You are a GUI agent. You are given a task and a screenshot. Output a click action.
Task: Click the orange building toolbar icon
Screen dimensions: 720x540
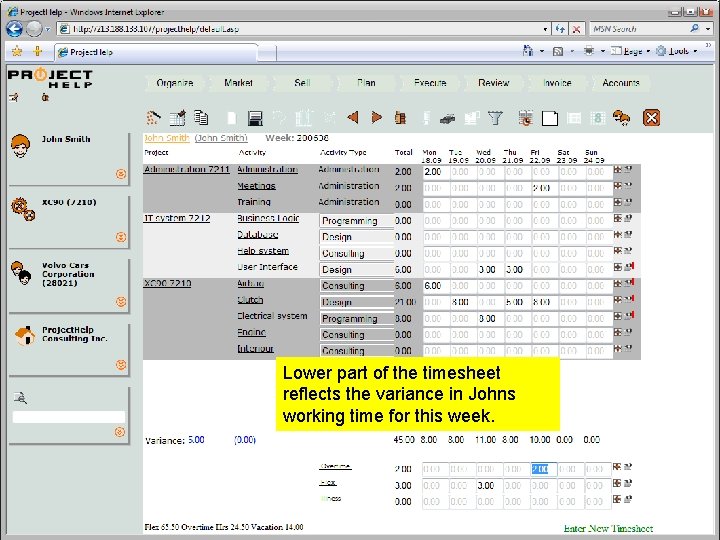pos(400,118)
